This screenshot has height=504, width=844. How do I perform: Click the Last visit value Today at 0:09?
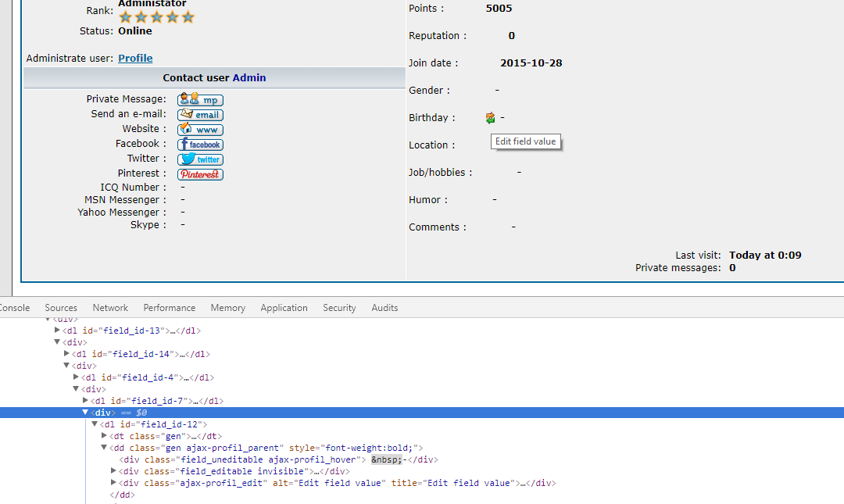pyautogui.click(x=765, y=256)
